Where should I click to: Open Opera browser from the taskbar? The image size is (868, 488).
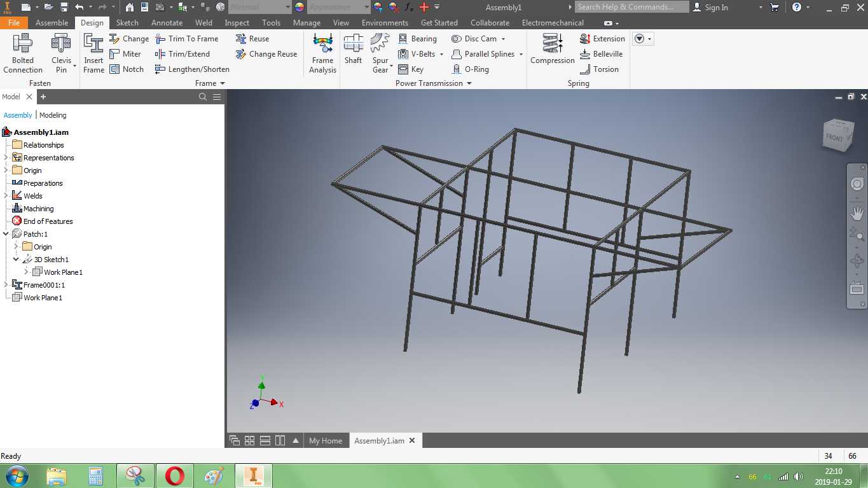tap(174, 476)
